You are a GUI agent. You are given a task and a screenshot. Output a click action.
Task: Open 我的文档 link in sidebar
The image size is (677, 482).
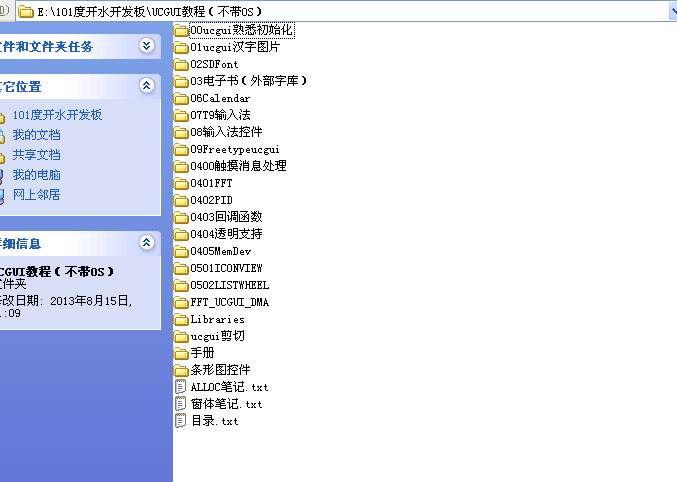tap(36, 135)
